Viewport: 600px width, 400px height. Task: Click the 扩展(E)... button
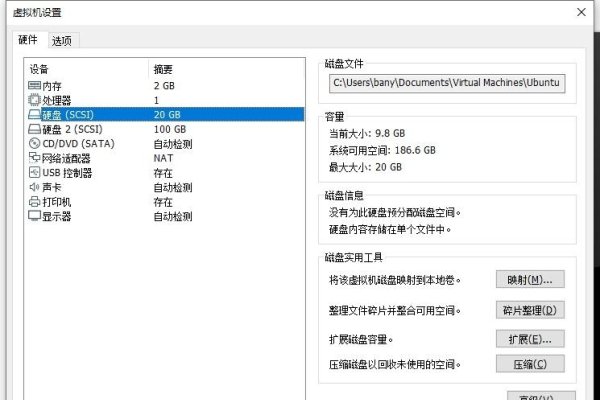(x=530, y=339)
